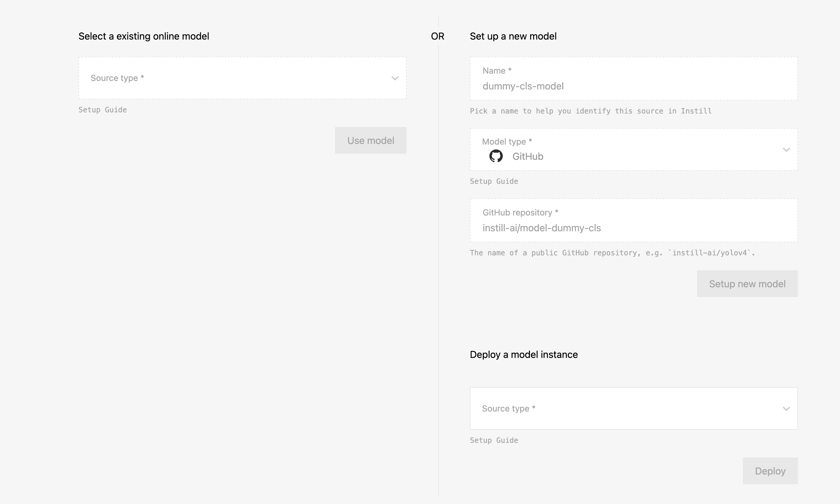Select the 'Set up a new model' heading
This screenshot has height=504, width=840.
click(513, 36)
